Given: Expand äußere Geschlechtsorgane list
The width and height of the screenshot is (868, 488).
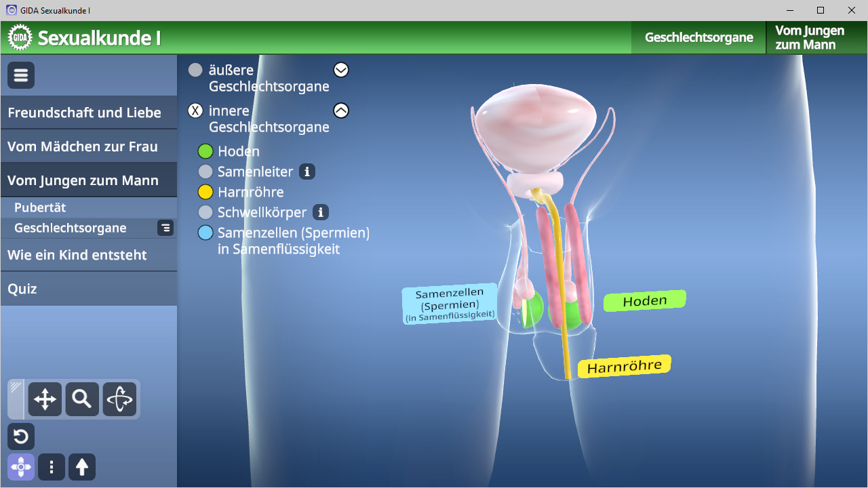Looking at the screenshot, I should click(x=341, y=70).
